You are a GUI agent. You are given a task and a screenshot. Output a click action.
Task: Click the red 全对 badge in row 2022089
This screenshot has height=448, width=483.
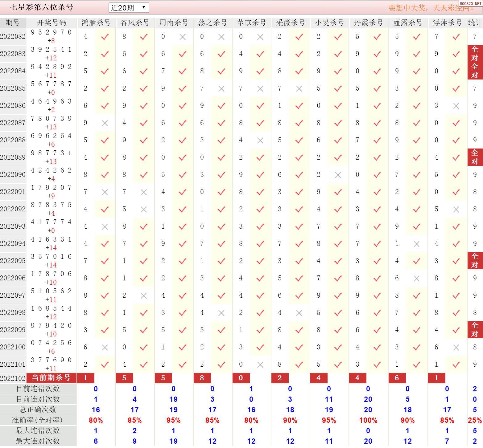(x=475, y=157)
